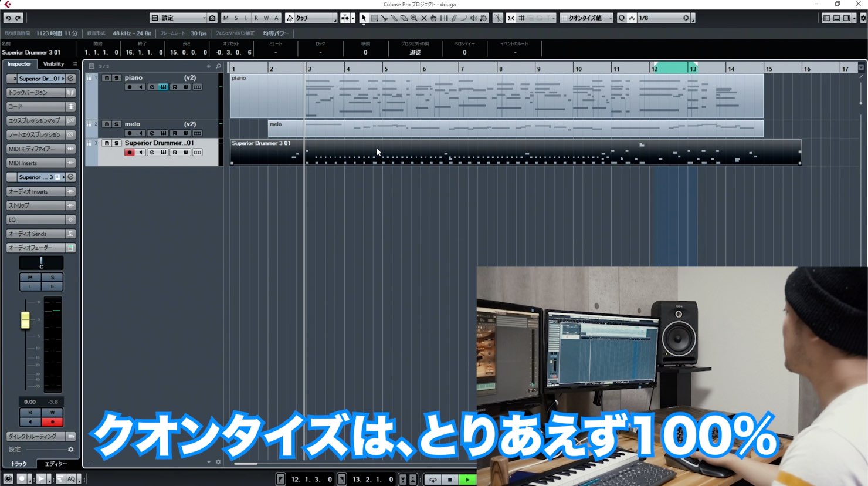
Task: Select the Color paint bucket tool
Action: pyautogui.click(x=484, y=18)
